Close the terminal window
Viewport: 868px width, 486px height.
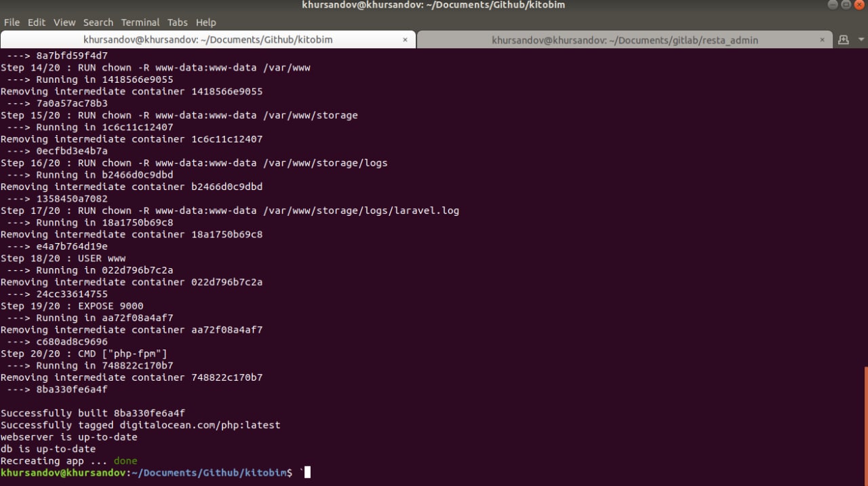(859, 5)
